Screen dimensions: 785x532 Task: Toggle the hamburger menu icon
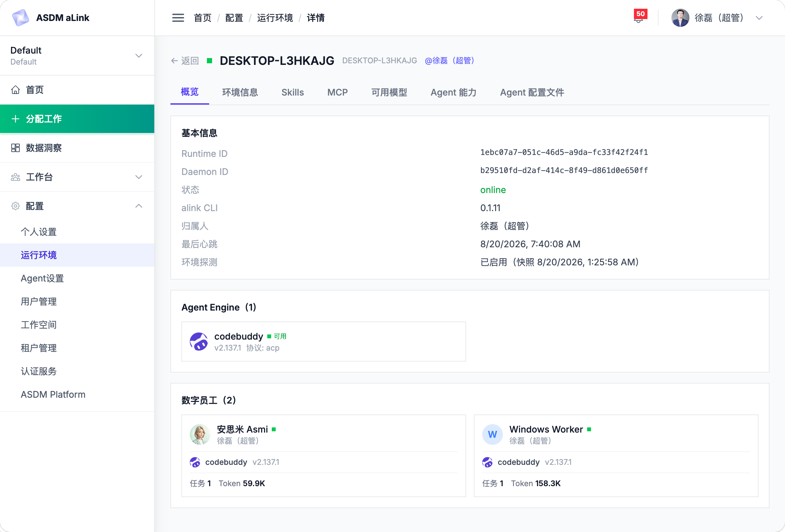click(x=178, y=17)
